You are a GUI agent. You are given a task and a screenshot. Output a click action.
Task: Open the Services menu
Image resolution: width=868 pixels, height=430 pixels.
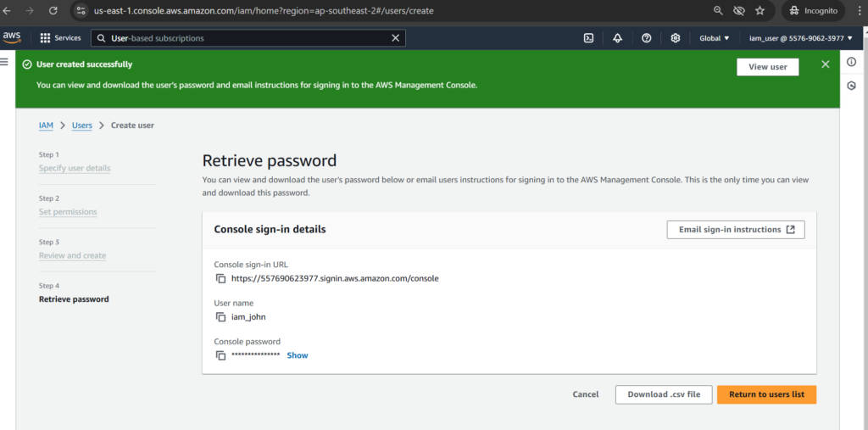pyautogui.click(x=60, y=37)
